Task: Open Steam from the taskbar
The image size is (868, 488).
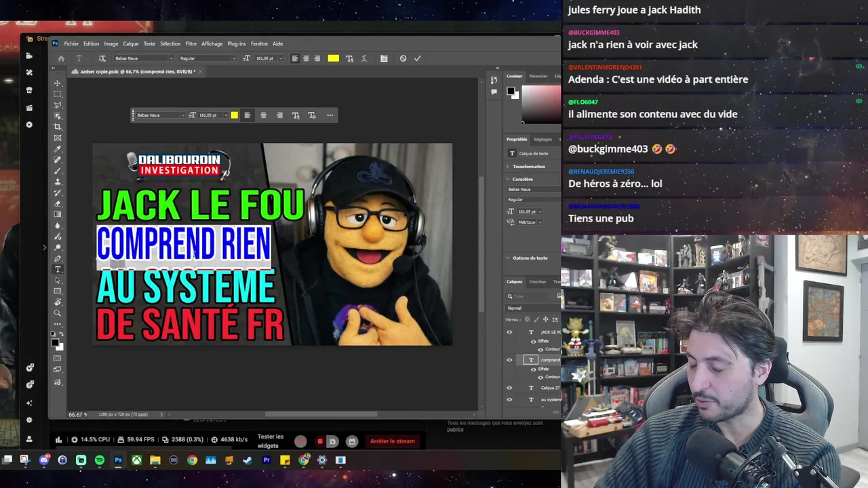Action: pos(248,460)
